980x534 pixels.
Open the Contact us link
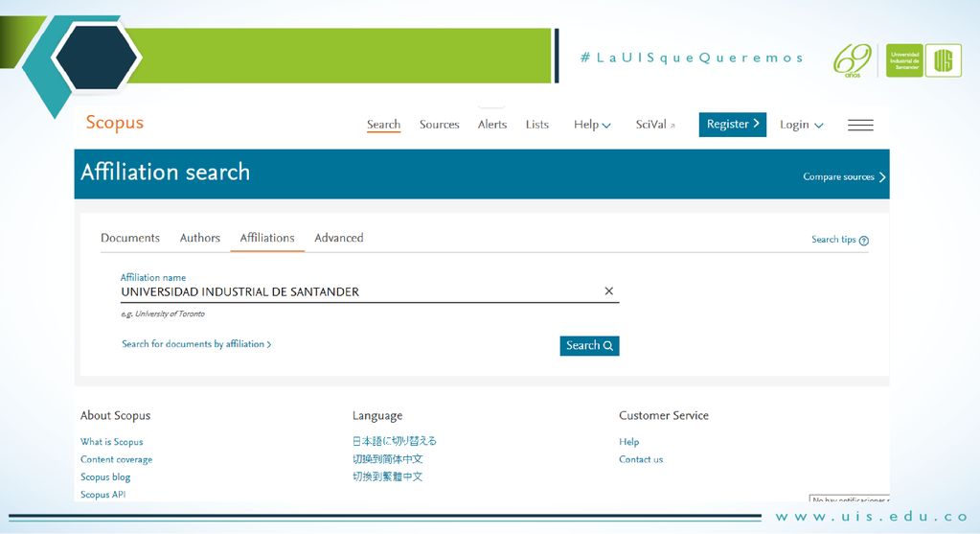(641, 459)
